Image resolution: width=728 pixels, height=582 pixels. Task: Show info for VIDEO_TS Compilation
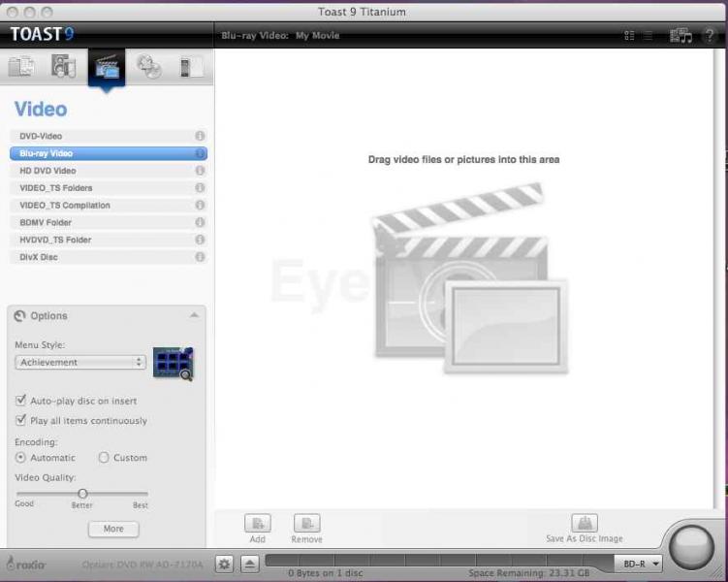pyautogui.click(x=200, y=205)
